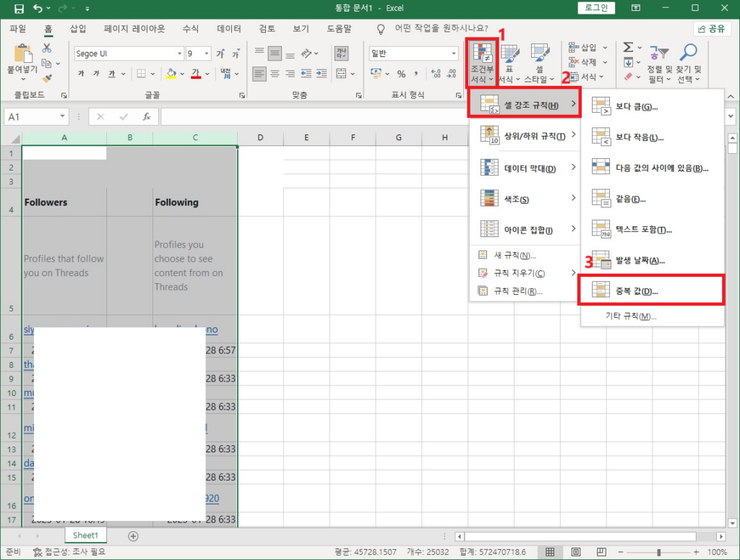
Task: Toggle align text left
Action: click(259, 74)
